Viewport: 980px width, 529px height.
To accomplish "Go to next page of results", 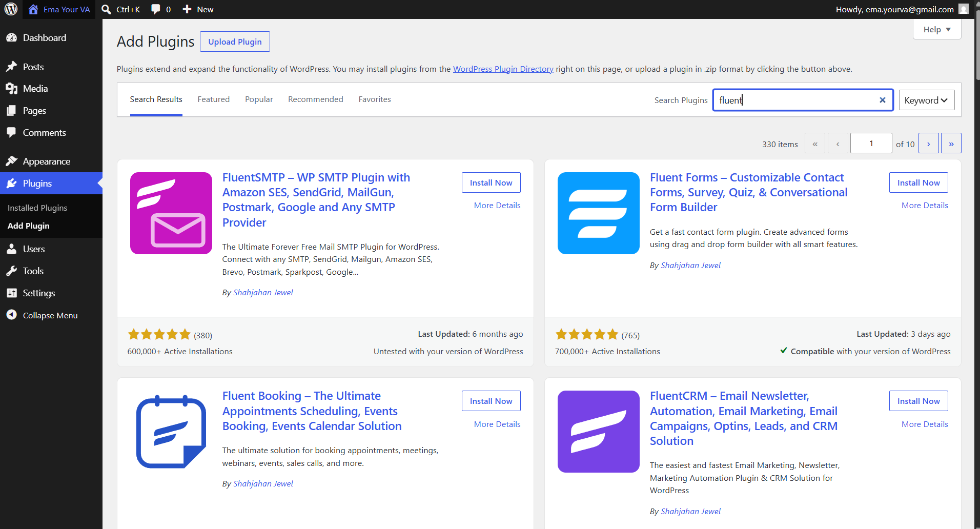I will pyautogui.click(x=928, y=144).
